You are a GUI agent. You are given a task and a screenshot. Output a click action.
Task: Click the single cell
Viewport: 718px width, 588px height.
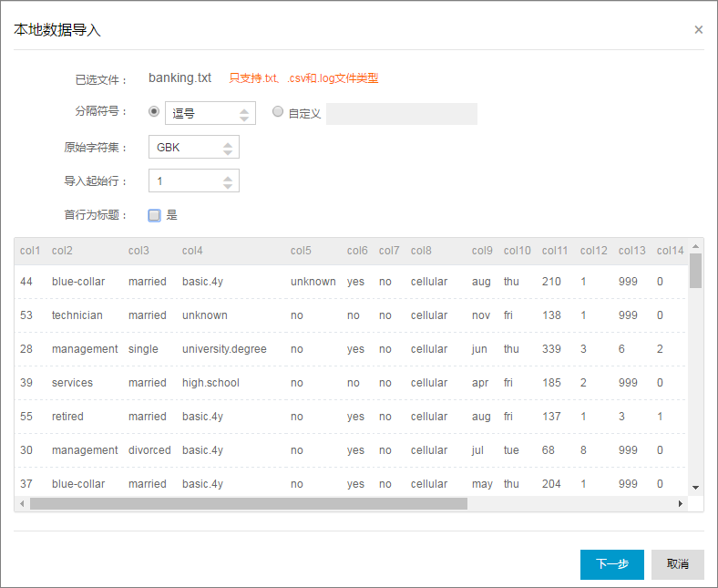pos(143,349)
